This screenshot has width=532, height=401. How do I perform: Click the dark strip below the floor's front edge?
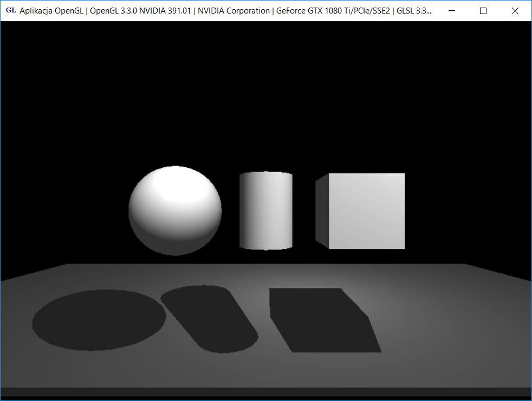coord(265,392)
